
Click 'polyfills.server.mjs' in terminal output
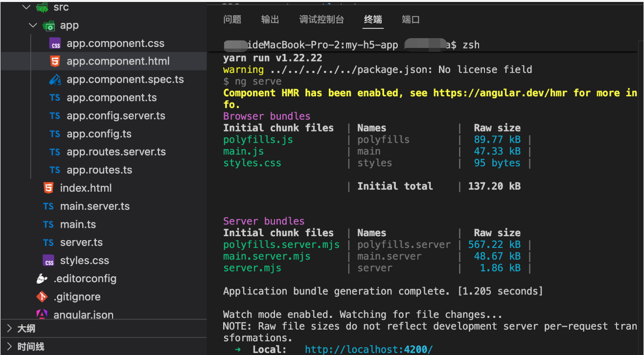281,244
